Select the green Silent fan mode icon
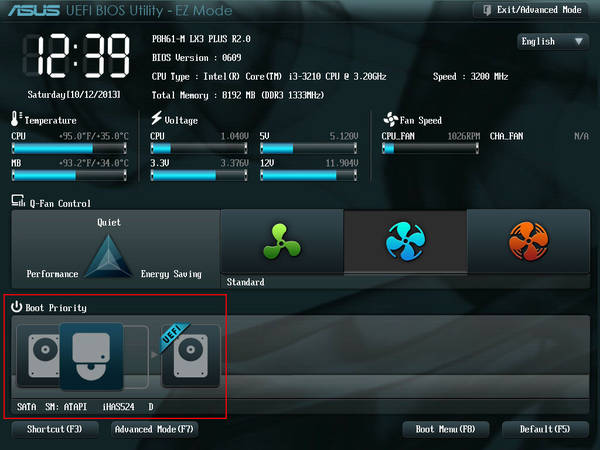This screenshot has height=450, width=600. tap(282, 241)
